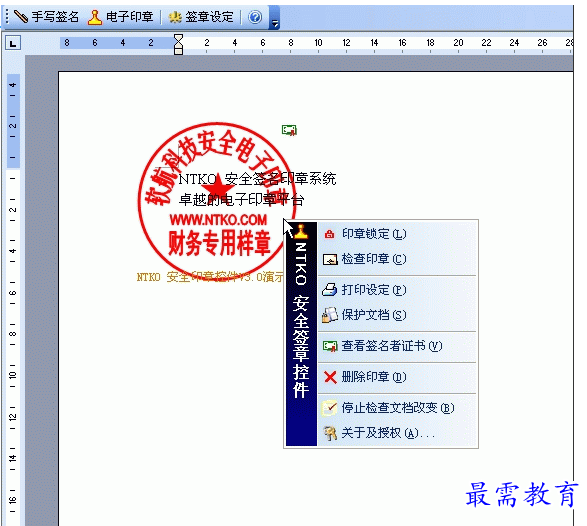Viewport: 587px width, 526px height.
Task: Click the checkmark icon beside 停止检查文档改变
Action: 329,407
